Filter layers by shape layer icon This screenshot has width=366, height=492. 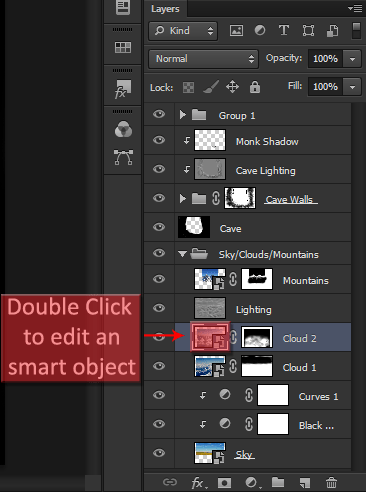tap(308, 31)
